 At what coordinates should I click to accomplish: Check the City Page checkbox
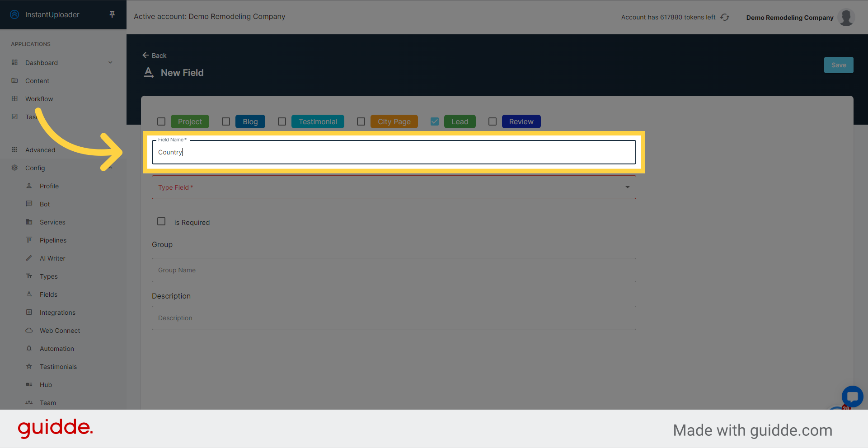[361, 121]
